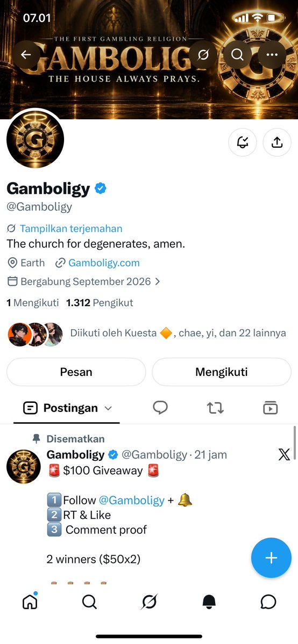Switch to the media tab

(271, 408)
